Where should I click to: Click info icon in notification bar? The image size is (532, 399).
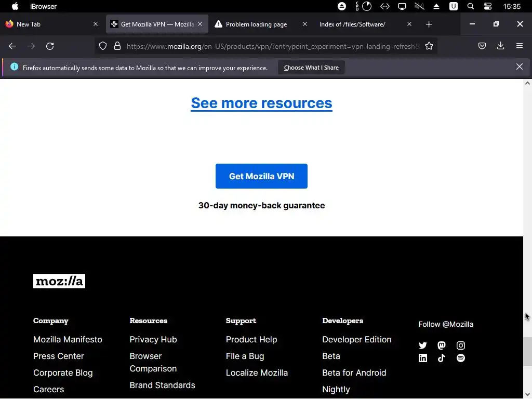(14, 67)
